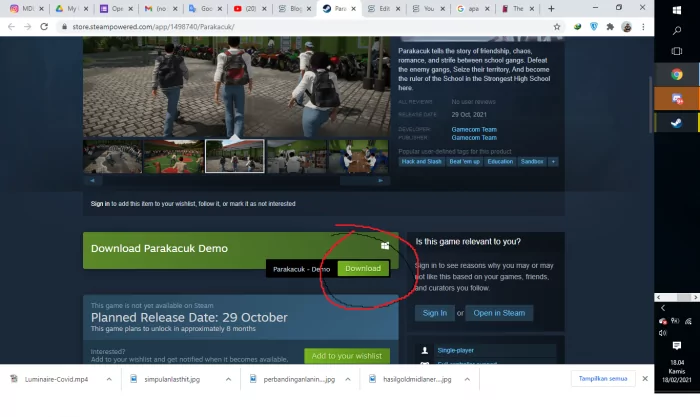Image resolution: width=700 pixels, height=417 pixels.
Task: Open the Luminaire-Covid.mp4 download
Action: coord(56,379)
